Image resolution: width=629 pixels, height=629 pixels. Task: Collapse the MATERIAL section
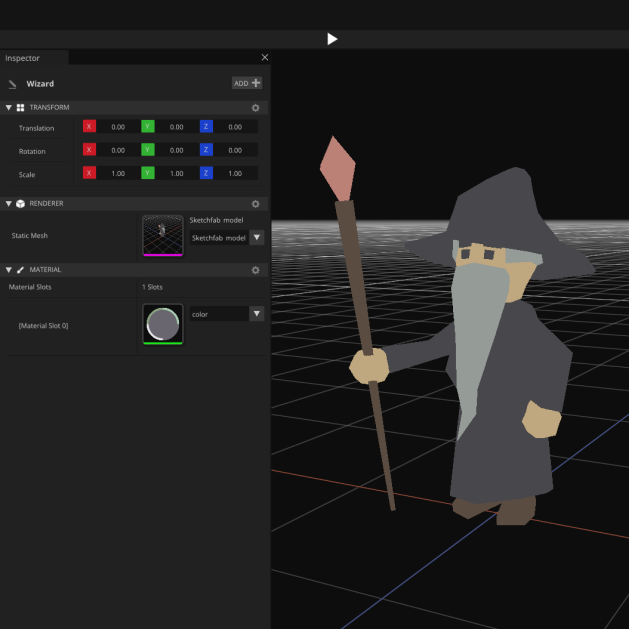point(9,270)
